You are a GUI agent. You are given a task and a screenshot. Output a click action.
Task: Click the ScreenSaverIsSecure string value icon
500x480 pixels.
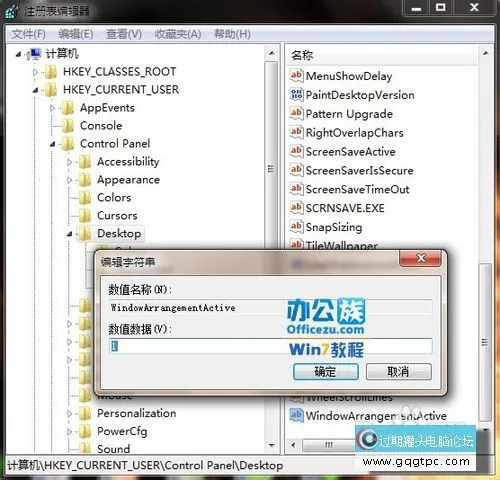pos(296,170)
